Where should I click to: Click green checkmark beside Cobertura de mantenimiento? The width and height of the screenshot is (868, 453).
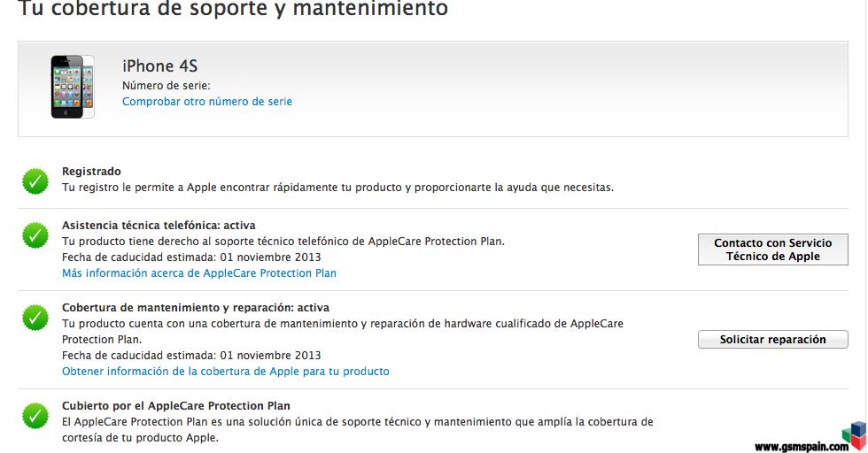pos(35,318)
